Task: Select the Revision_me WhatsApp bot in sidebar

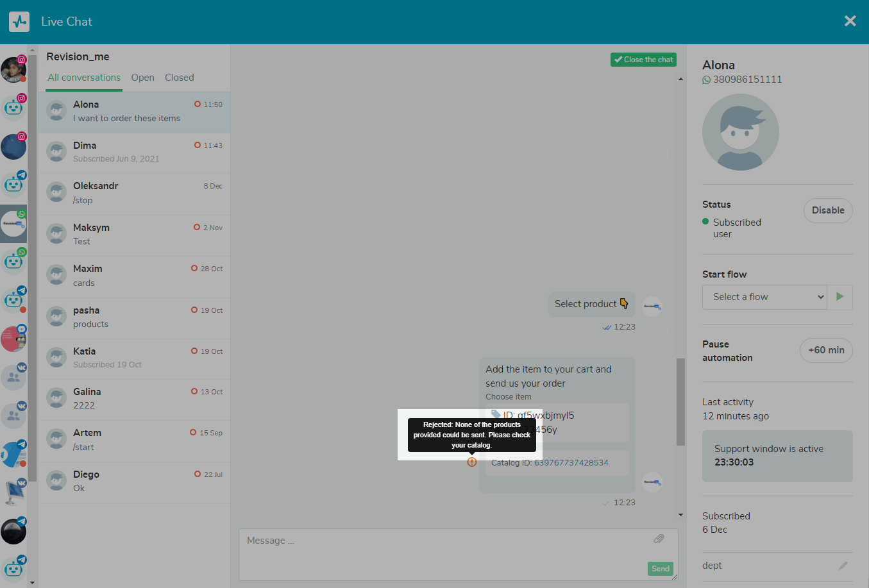Action: 13,224
